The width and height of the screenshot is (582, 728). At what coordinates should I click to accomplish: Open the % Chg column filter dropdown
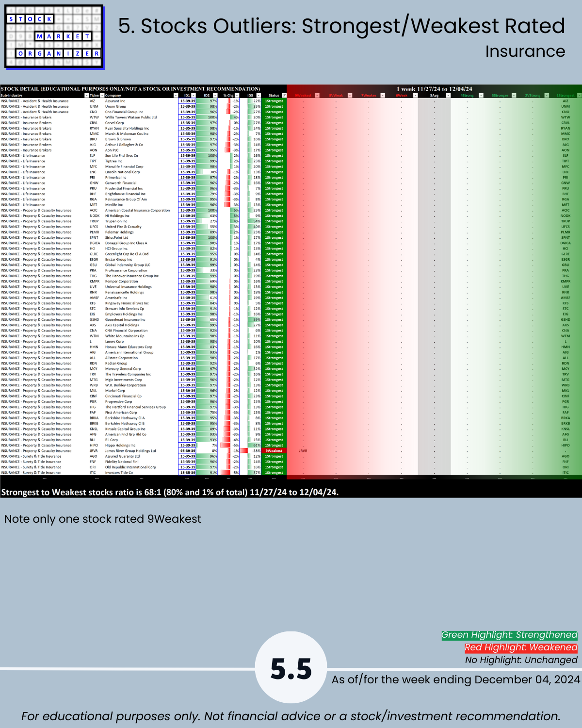(x=237, y=96)
